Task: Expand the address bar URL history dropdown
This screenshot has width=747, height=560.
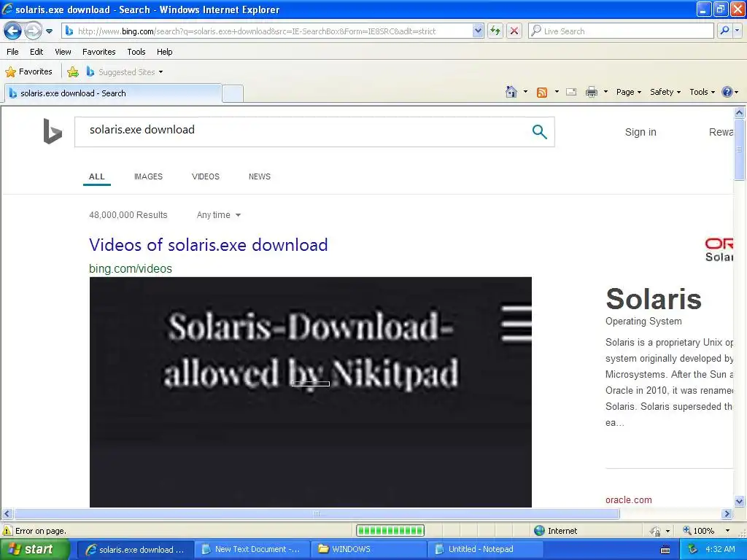Action: (x=478, y=31)
